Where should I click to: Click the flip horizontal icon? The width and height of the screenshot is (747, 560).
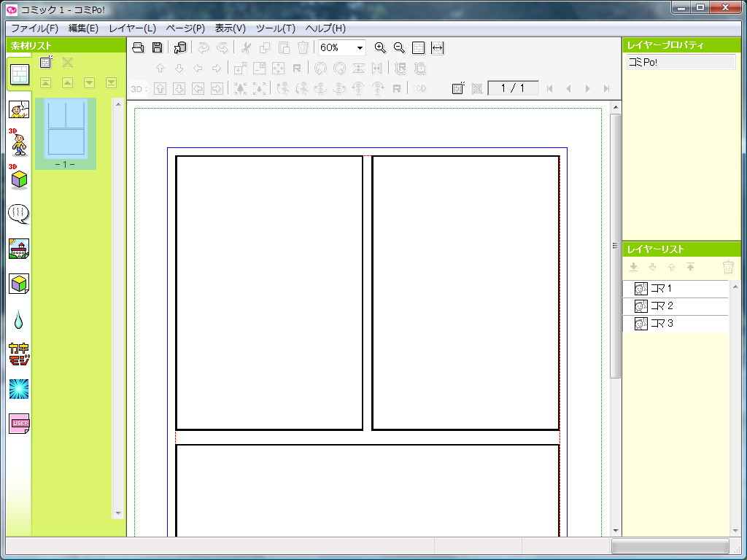point(377,69)
